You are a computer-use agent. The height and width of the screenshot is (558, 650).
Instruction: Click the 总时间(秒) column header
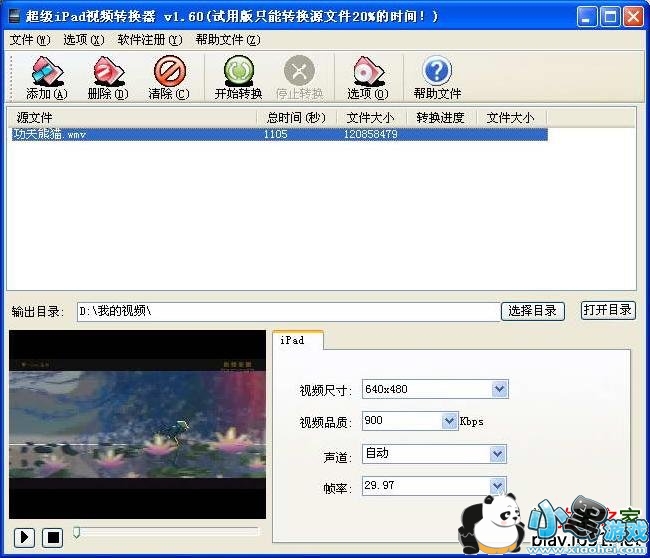tap(296, 118)
